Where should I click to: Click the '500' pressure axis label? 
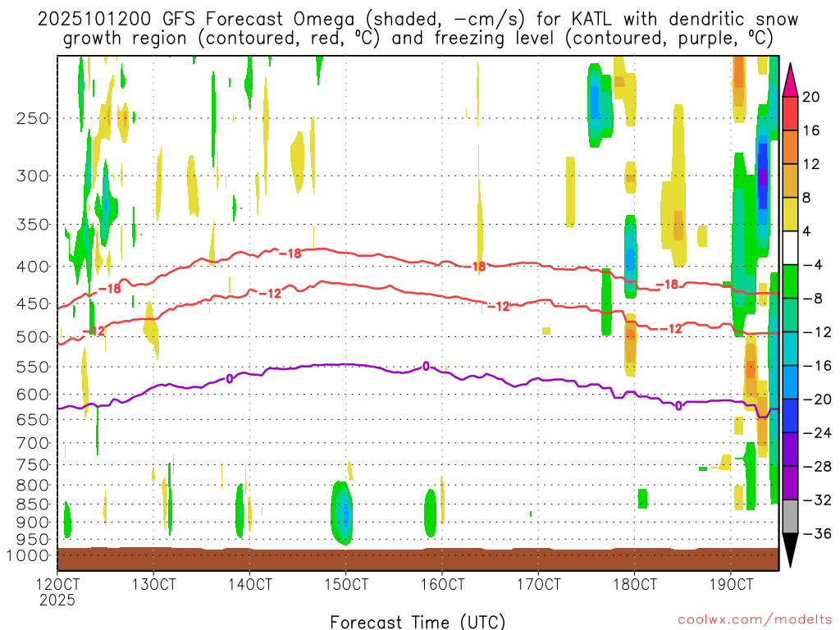coord(33,337)
